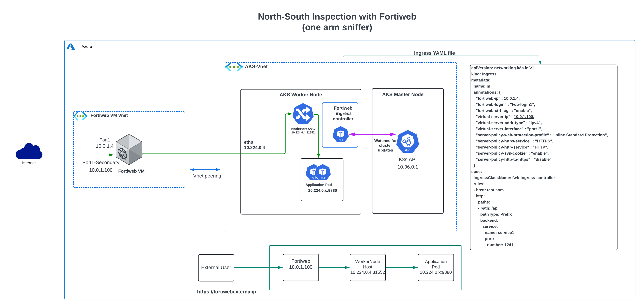Viewport: 644px width, 308px height.
Task: Click the NodePort SVC 10.224.0.4:31552 label
Action: point(303,131)
